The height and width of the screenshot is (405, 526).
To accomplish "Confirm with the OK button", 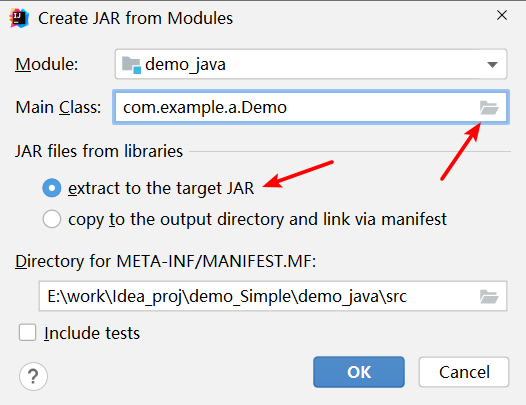I will coord(359,372).
